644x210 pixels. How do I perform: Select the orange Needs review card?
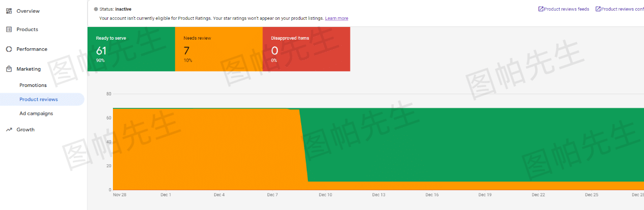(219, 49)
